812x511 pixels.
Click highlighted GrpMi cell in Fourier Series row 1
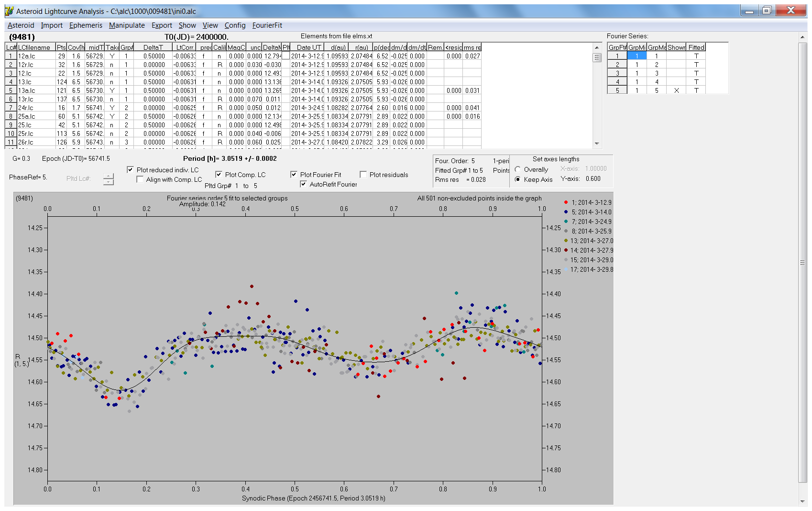coord(636,56)
